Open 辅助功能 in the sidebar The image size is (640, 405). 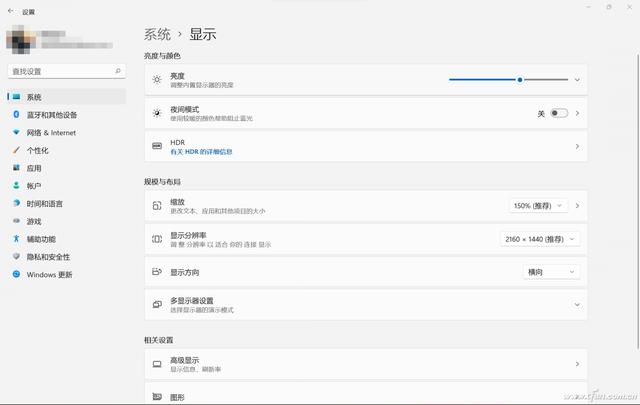67,239
